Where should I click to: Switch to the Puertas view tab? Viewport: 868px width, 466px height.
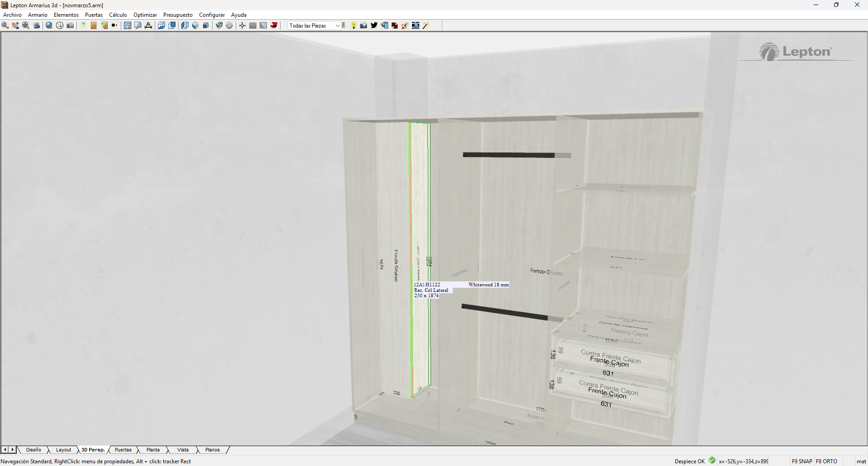pyautogui.click(x=123, y=450)
